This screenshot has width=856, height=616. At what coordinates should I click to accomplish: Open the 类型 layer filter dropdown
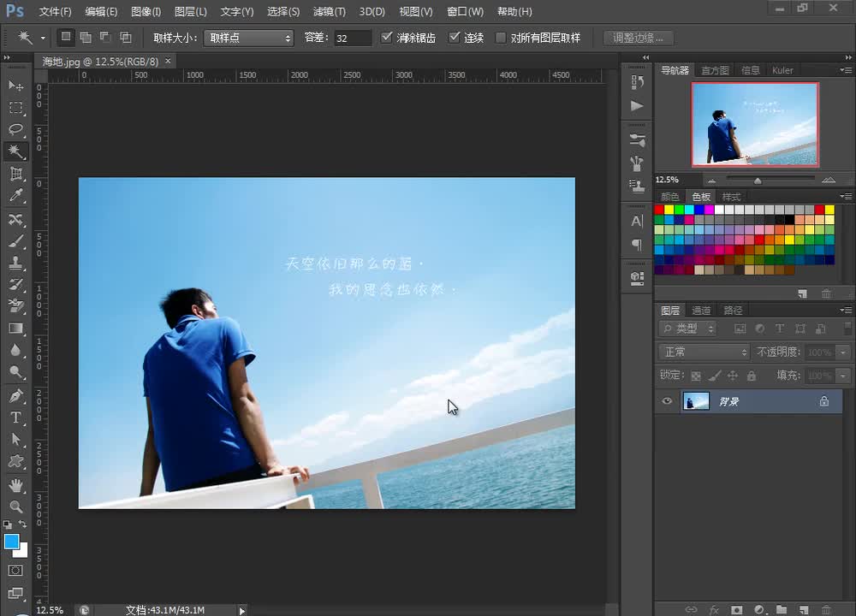point(688,329)
